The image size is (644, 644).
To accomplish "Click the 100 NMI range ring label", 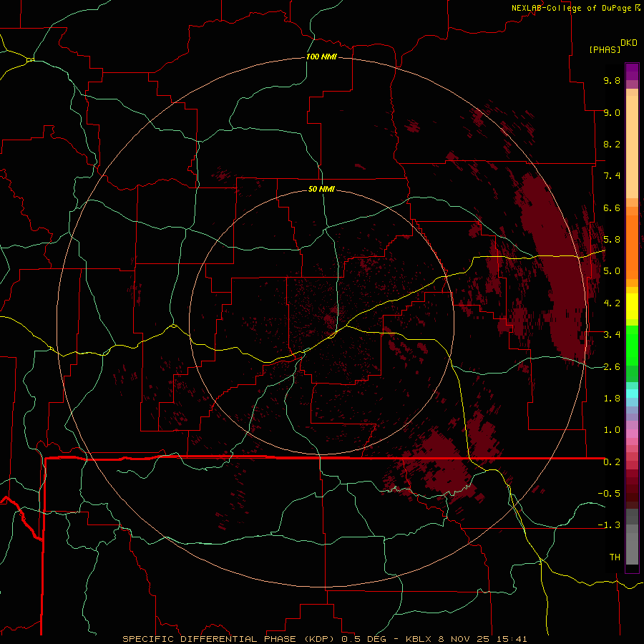I will coord(321,57).
